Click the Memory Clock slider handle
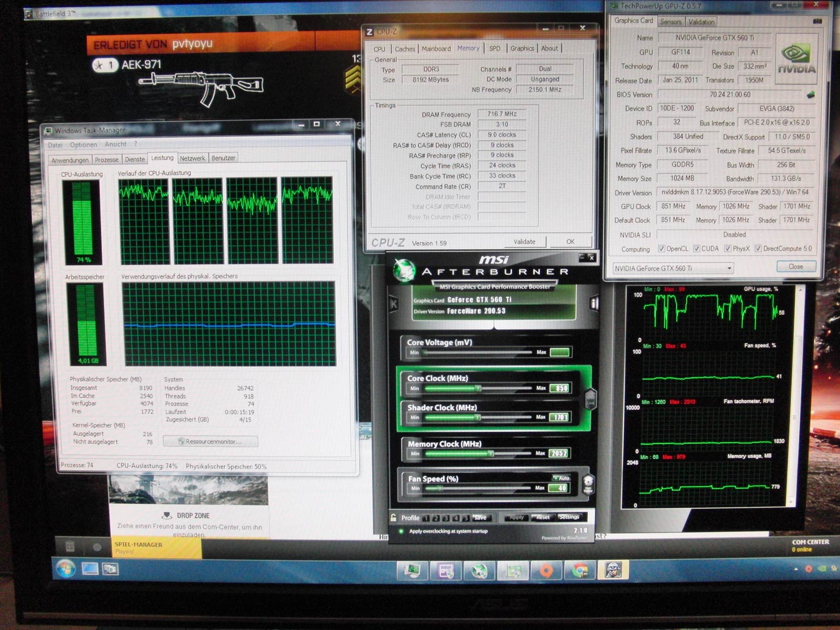The width and height of the screenshot is (840, 630). pyautogui.click(x=491, y=453)
